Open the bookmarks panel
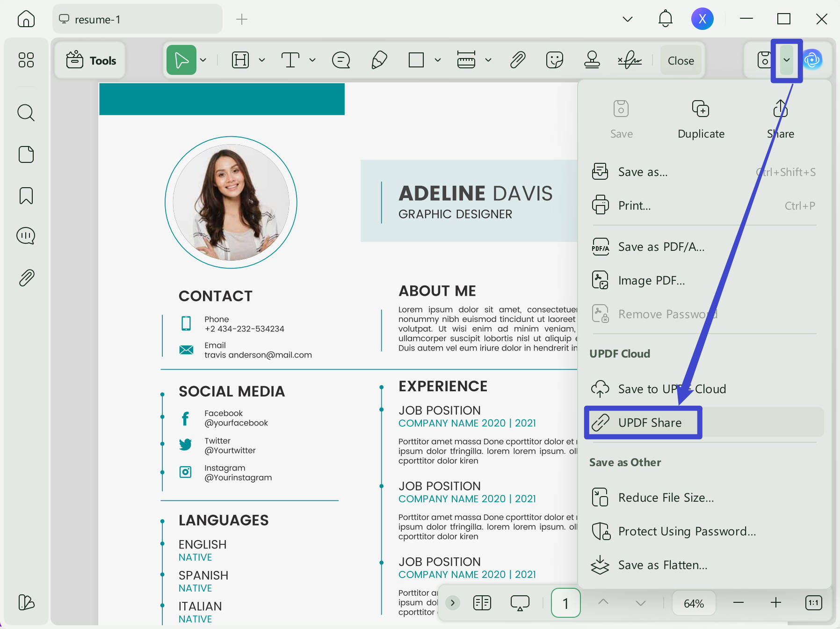 pos(26,196)
